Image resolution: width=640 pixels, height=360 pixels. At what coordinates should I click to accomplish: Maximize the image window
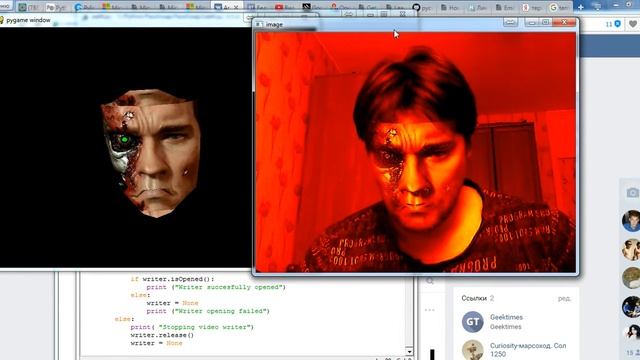[545, 22]
